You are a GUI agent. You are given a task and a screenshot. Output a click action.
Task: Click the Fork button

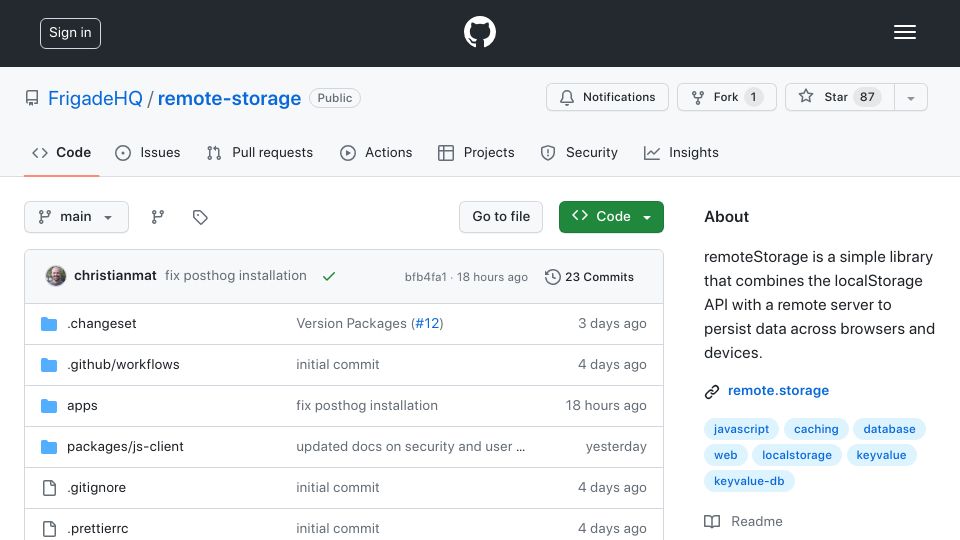tap(727, 97)
